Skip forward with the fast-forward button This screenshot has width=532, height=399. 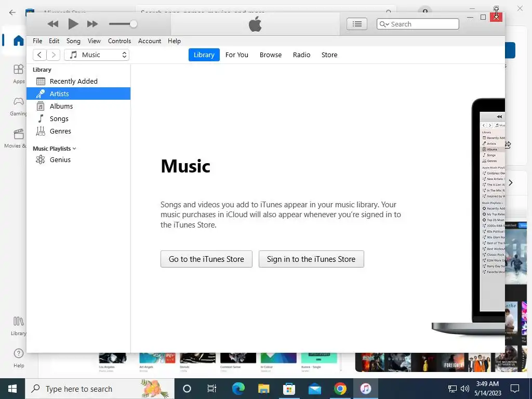92,24
